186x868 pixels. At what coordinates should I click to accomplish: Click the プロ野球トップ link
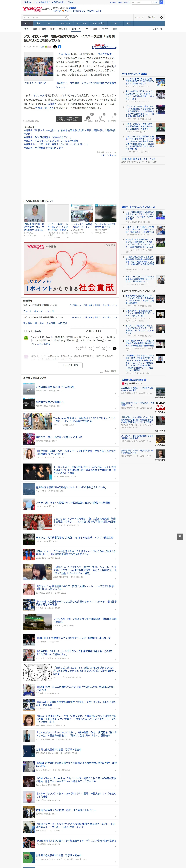point(75,305)
